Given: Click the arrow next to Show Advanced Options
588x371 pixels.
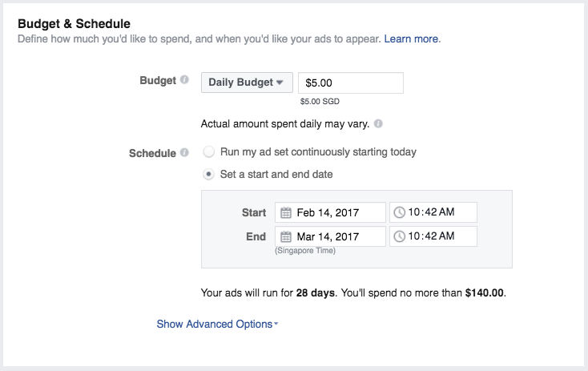Looking at the screenshot, I should coord(276,325).
